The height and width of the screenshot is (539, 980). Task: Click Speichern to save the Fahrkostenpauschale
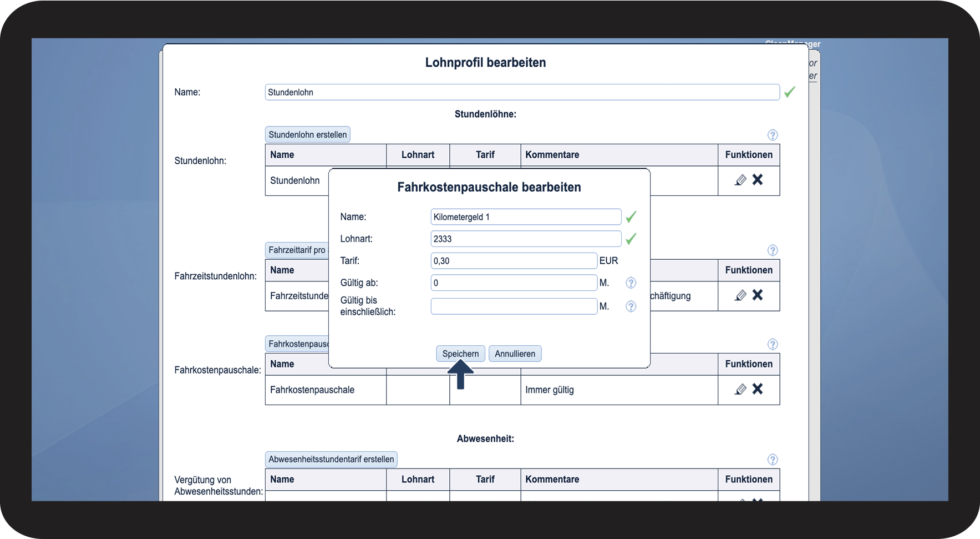[x=460, y=354]
